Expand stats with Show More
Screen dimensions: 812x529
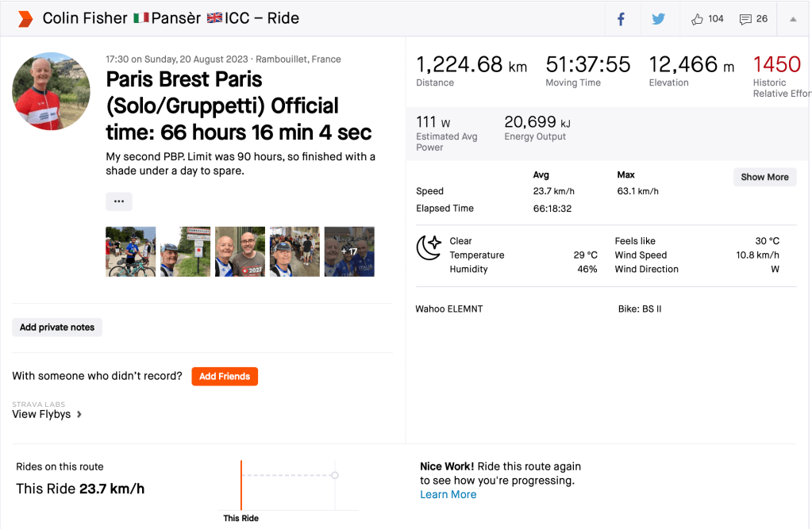pyautogui.click(x=764, y=177)
